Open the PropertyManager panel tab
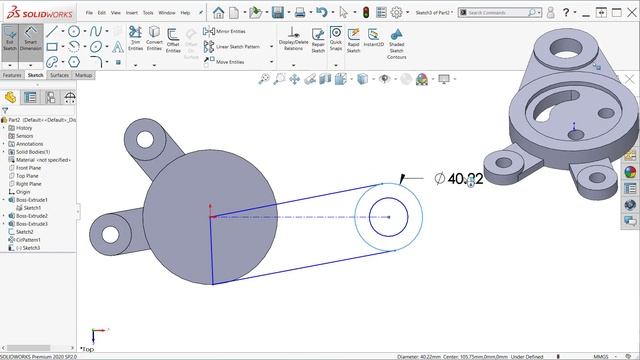 (x=30, y=97)
